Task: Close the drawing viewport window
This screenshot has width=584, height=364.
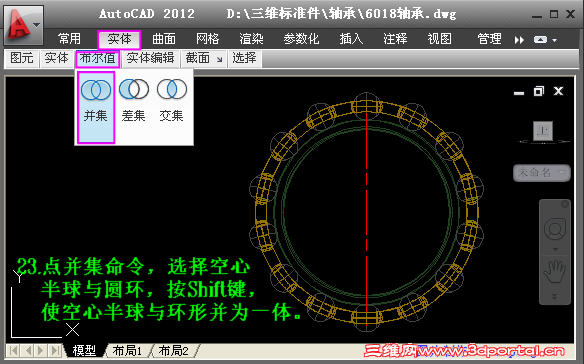Action: click(x=558, y=91)
